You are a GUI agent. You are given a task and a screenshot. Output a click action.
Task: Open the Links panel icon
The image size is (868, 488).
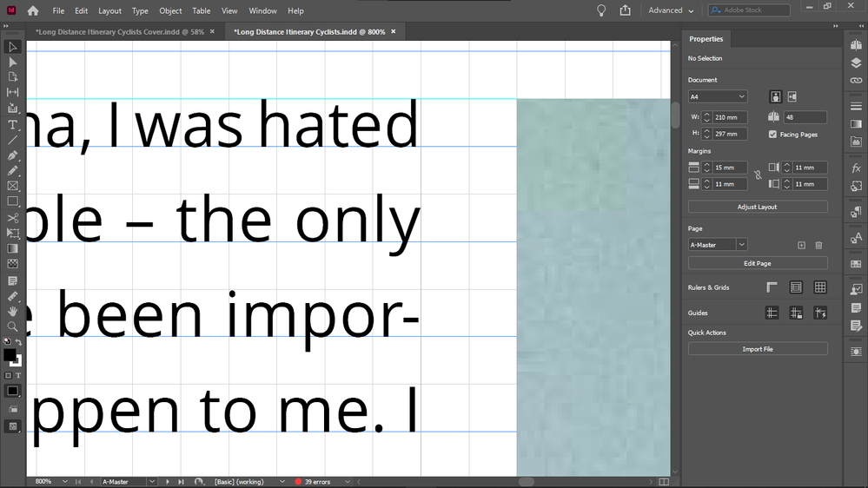pyautogui.click(x=856, y=80)
